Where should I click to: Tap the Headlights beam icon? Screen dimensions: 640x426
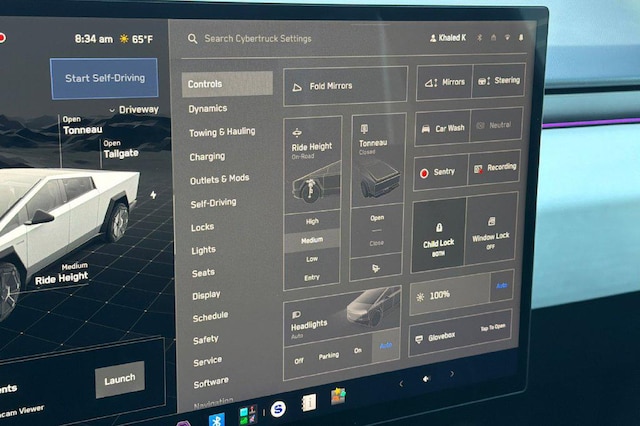296,315
